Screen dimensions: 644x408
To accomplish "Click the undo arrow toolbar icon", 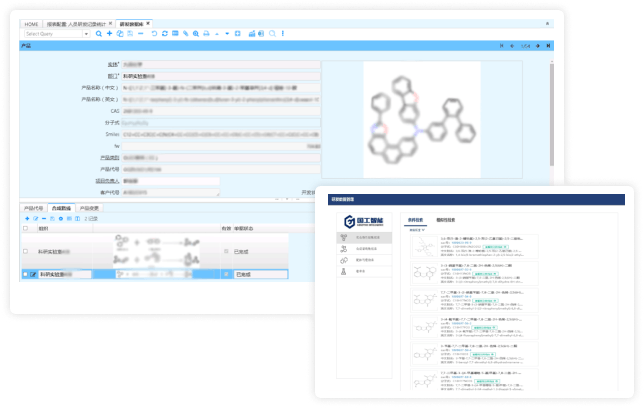I will pos(153,33).
